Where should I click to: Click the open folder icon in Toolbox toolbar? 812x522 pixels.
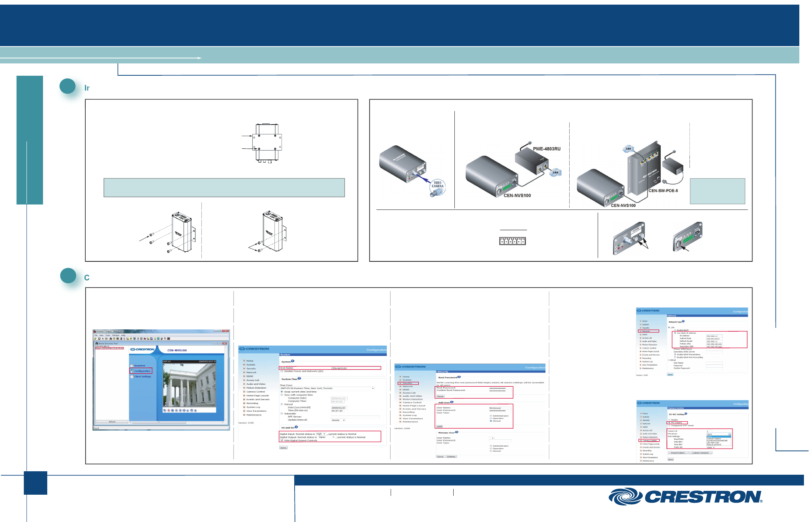coord(95,339)
